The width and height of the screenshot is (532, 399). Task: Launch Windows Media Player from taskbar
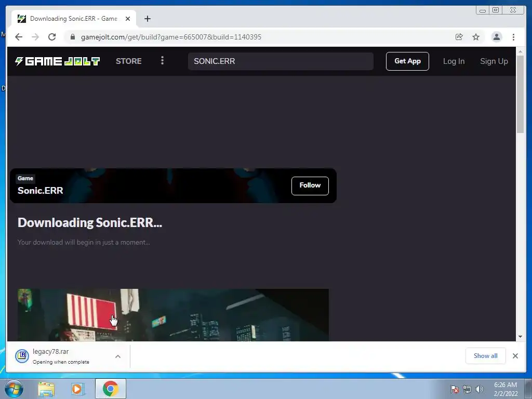[77, 389]
